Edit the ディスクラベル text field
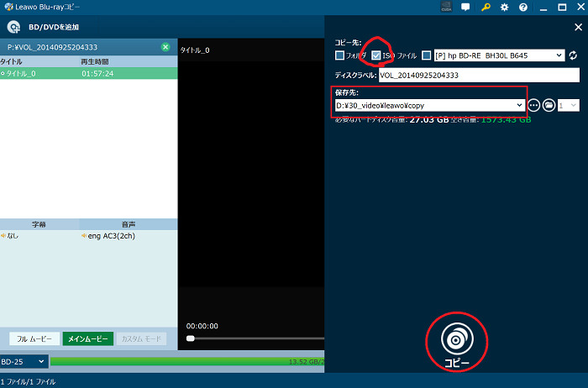The height and width of the screenshot is (388, 588). click(479, 75)
